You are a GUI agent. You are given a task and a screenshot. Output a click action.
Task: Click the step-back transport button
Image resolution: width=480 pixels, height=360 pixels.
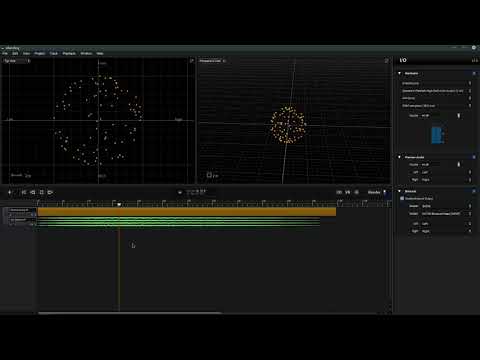click(33, 192)
